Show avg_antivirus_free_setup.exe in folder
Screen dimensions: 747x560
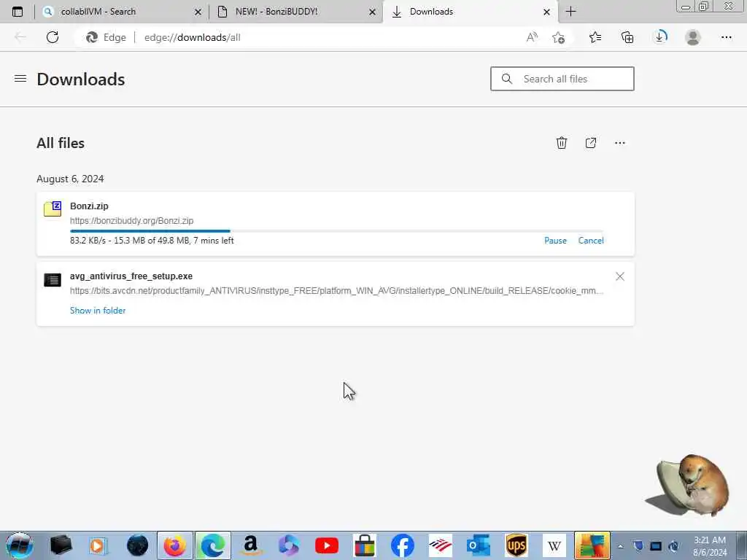pyautogui.click(x=98, y=311)
